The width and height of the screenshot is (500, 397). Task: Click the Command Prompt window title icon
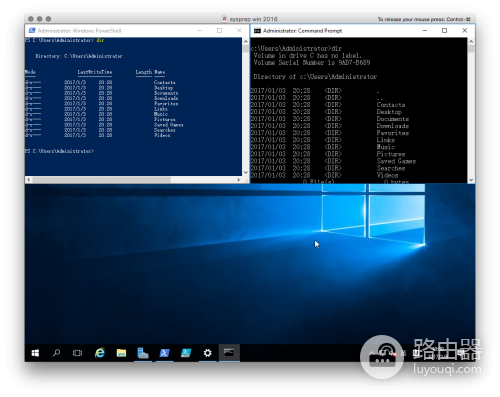click(x=257, y=31)
